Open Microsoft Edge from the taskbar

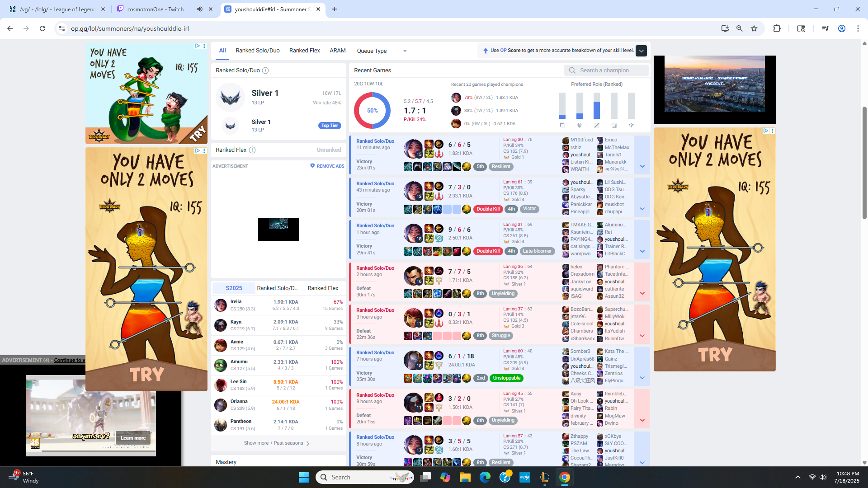coord(485,477)
